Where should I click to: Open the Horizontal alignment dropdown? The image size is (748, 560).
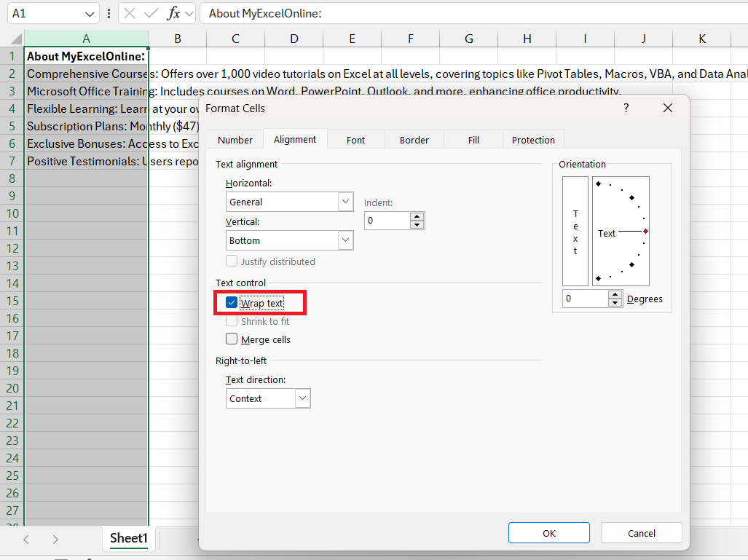coord(346,202)
